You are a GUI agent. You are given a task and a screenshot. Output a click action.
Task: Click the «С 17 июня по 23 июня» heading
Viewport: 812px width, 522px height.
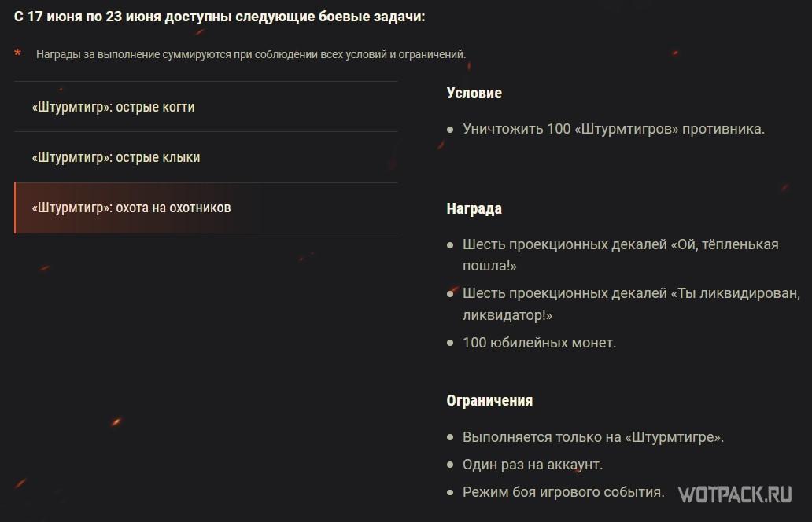click(x=220, y=17)
